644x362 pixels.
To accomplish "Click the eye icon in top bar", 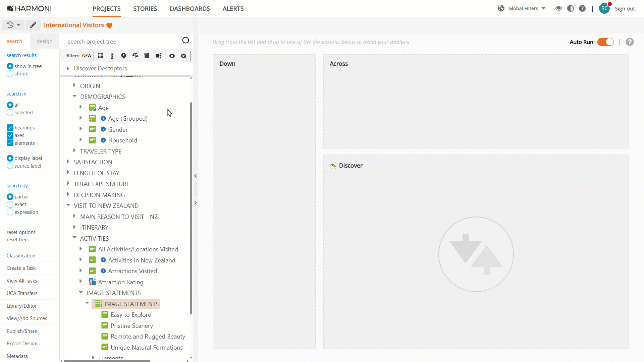I will point(558,8).
